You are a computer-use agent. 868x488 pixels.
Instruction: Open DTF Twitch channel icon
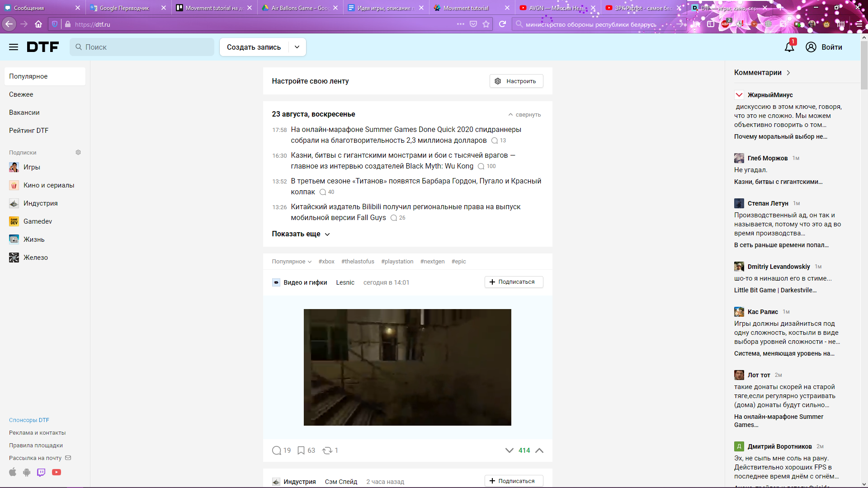[41, 472]
